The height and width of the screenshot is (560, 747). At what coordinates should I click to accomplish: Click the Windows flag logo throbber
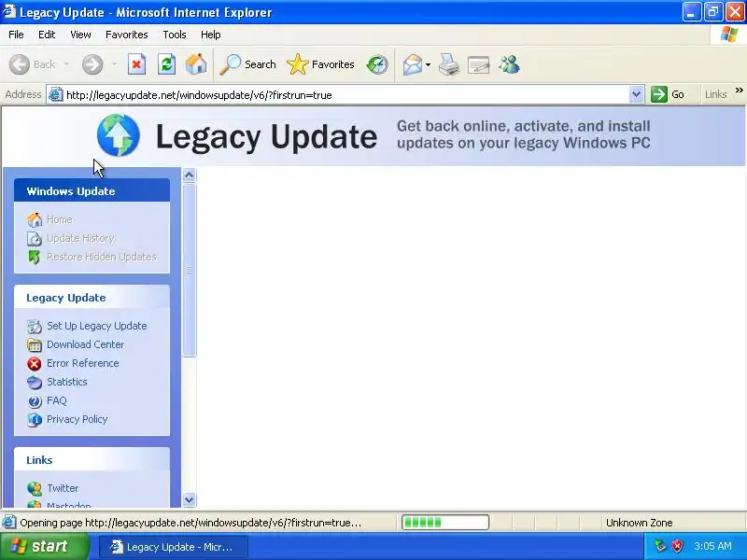point(729,35)
